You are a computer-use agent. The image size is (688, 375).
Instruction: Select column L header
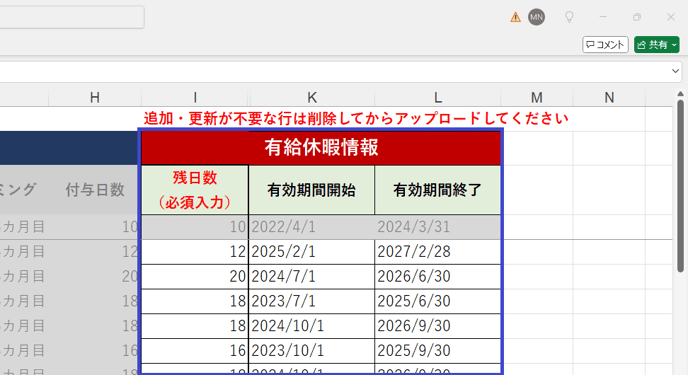coord(437,97)
